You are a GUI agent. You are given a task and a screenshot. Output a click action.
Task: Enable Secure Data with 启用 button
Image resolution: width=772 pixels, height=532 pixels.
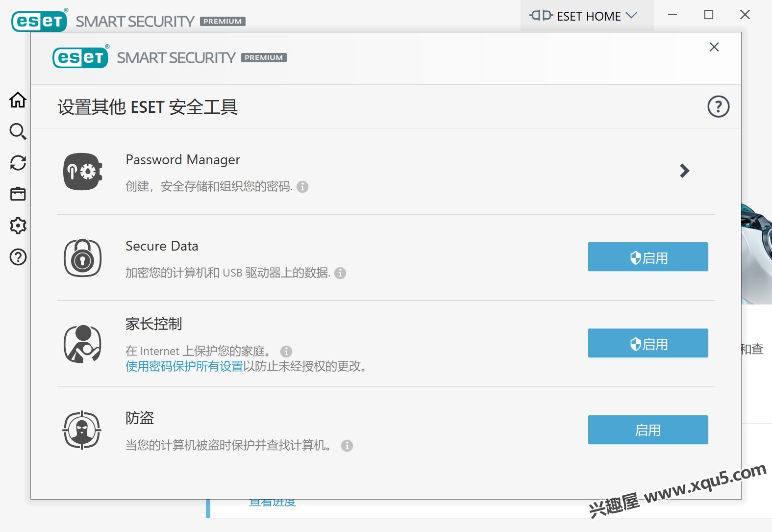coord(647,257)
